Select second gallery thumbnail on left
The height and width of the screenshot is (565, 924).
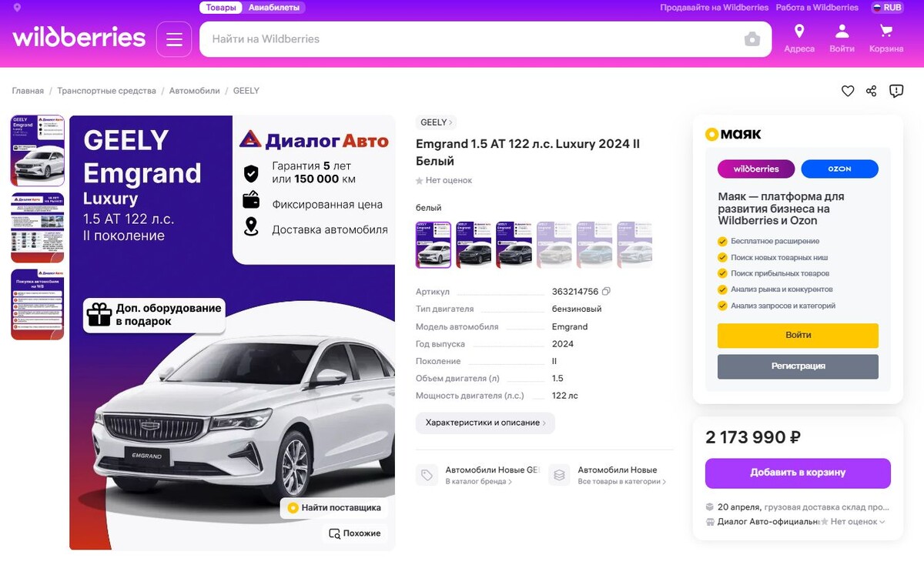coord(38,228)
